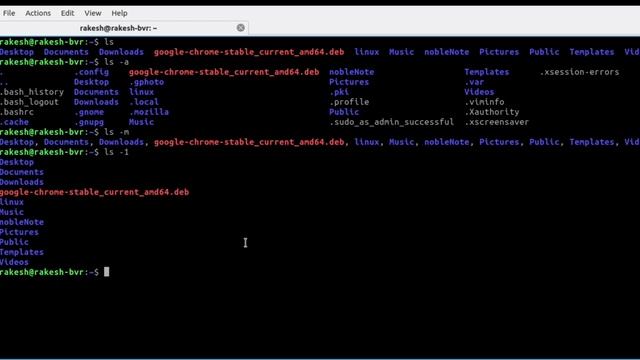Screen dimensions: 640x360
Task: Click the 'ls -1' command text
Action: click(x=116, y=152)
